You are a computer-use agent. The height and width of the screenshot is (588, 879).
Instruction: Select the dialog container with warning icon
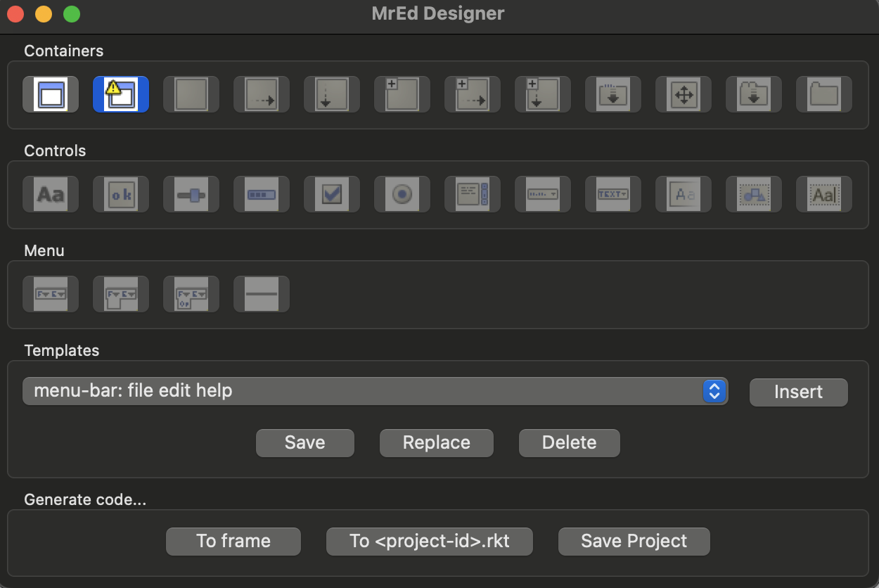[x=121, y=94]
